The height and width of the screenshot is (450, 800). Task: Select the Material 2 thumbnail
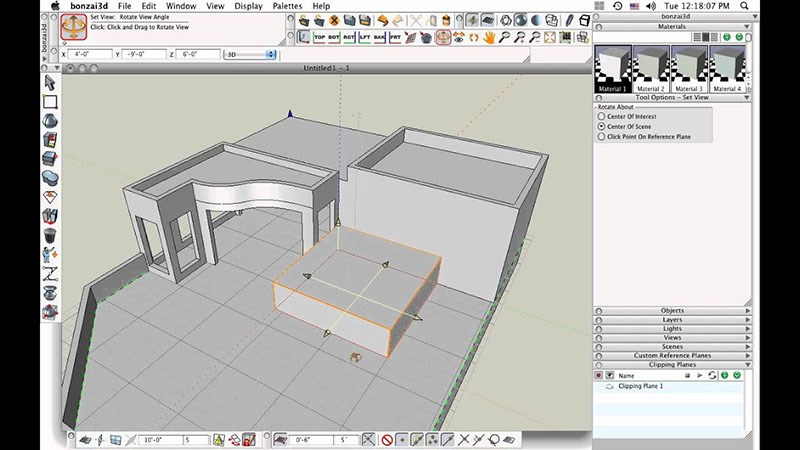click(651, 69)
